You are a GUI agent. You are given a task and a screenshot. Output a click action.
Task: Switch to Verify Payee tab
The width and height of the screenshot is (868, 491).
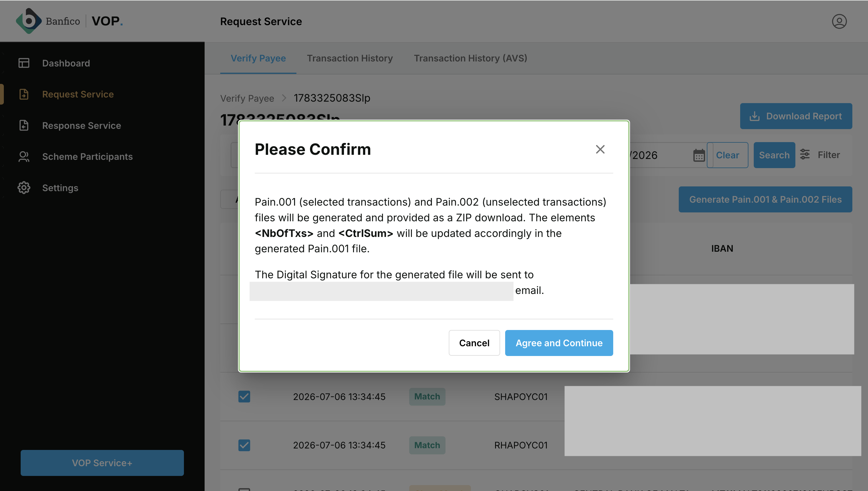(258, 58)
